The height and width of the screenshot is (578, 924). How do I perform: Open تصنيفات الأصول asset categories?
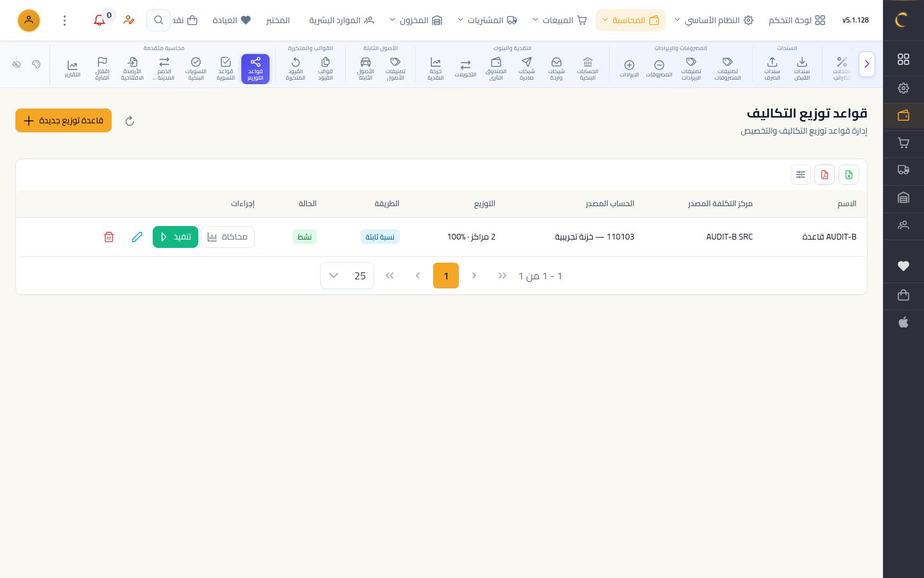click(x=395, y=68)
